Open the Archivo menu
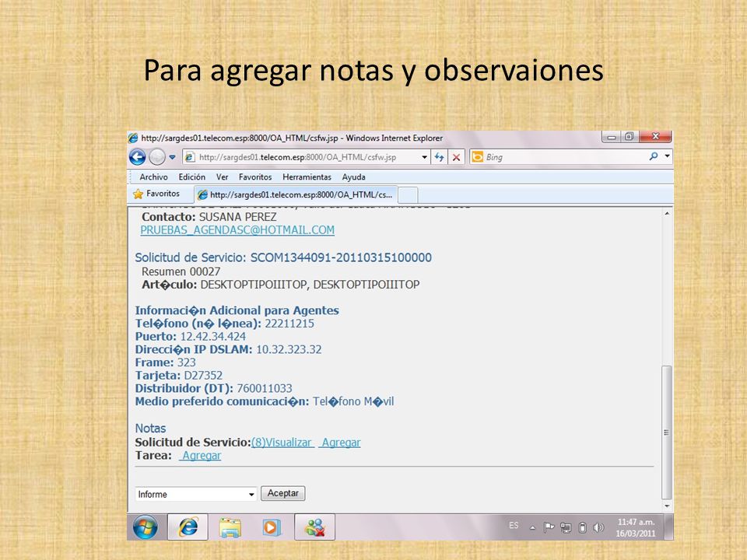Screen dimensions: 747x560 153,177
